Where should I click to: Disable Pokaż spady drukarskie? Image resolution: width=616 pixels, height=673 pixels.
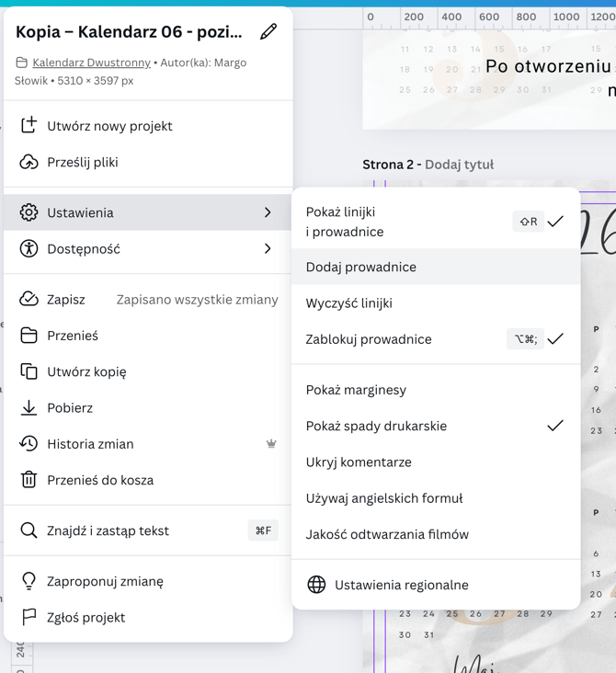tap(434, 426)
